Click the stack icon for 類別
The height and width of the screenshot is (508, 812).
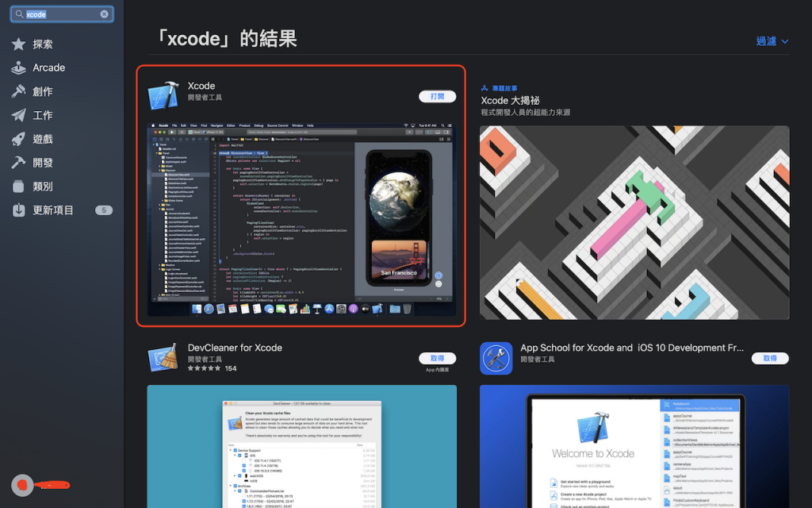[19, 186]
